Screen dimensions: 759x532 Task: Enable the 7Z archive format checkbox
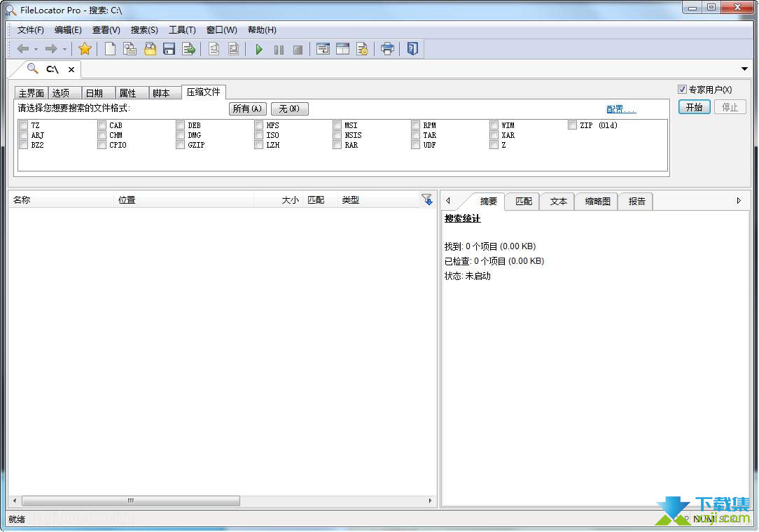coord(23,125)
